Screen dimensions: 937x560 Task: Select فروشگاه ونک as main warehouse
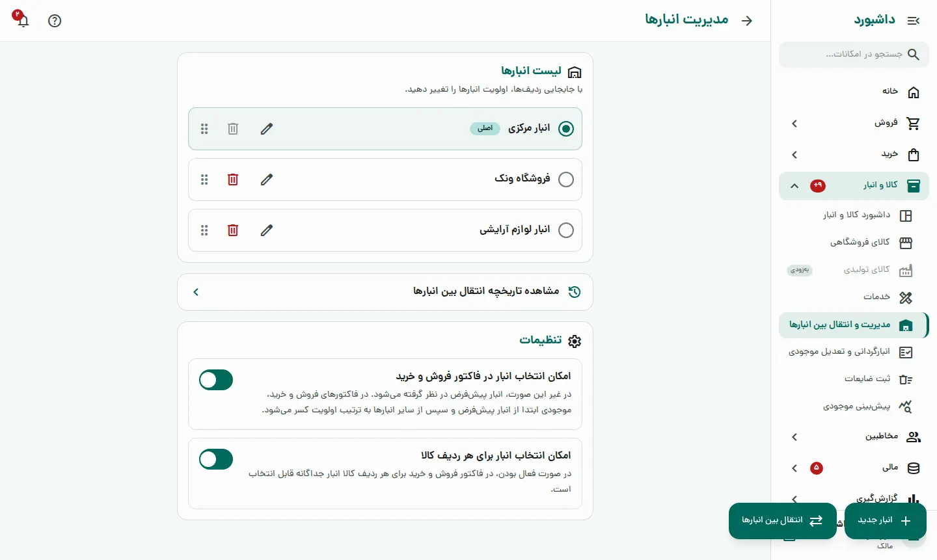pyautogui.click(x=566, y=180)
